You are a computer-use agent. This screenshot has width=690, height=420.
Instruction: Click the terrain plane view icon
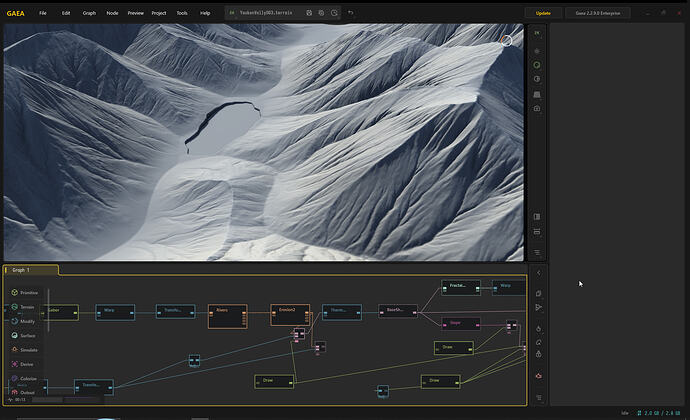(x=537, y=94)
